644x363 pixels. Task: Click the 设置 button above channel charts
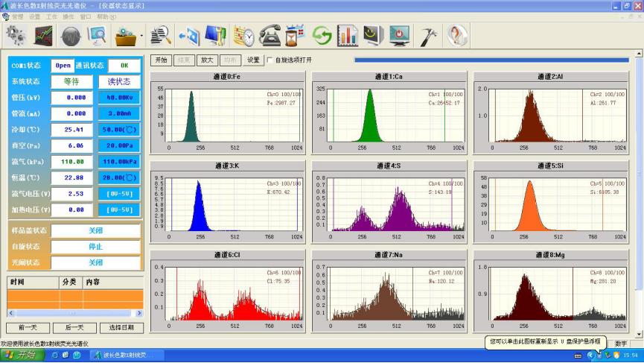(x=253, y=60)
